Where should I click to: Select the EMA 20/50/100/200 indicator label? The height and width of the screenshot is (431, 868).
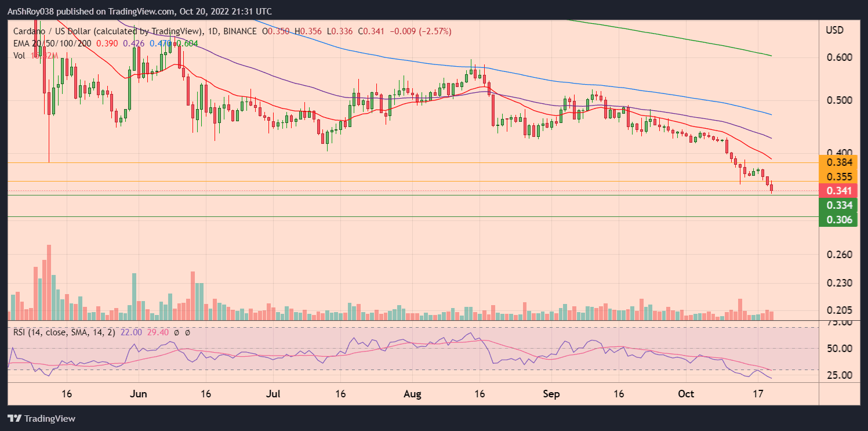(x=52, y=43)
